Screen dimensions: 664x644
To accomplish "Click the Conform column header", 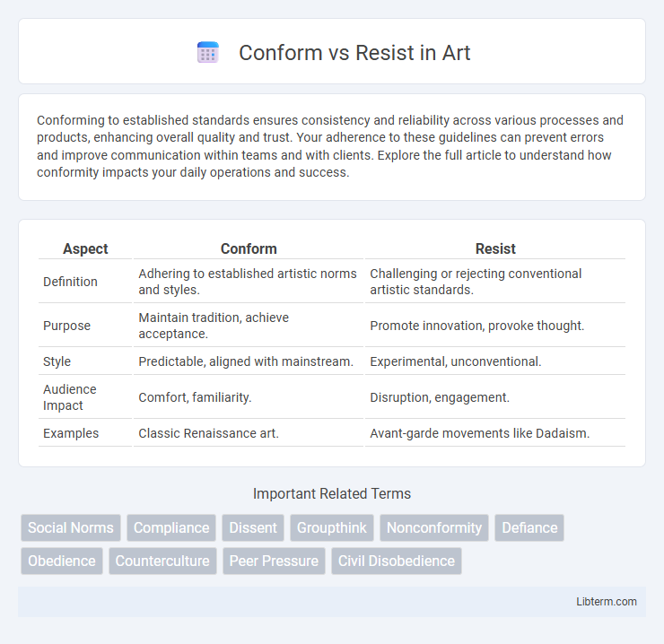I will [x=249, y=248].
